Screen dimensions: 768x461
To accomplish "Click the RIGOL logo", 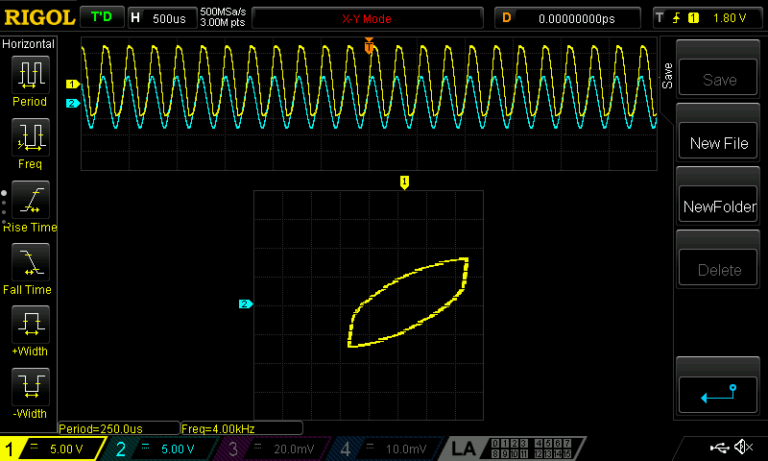I will [x=39, y=18].
